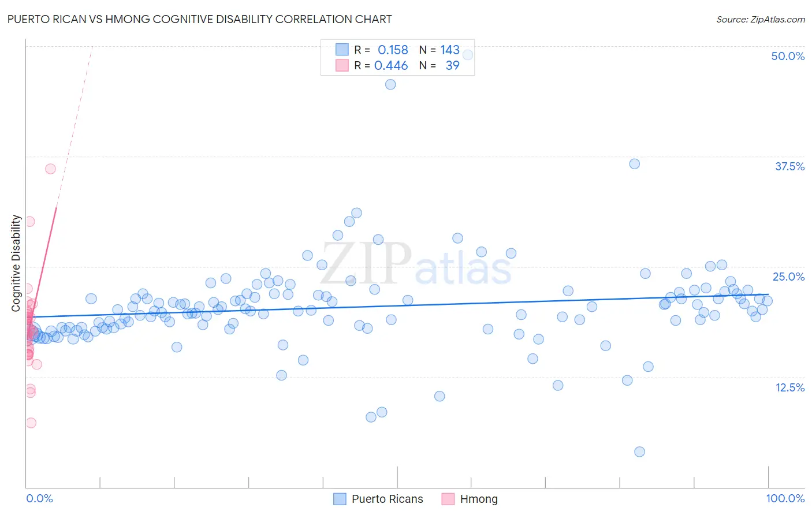The width and height of the screenshot is (812, 515).
Task: Click the highest blue data point near 45%
Action: point(390,84)
